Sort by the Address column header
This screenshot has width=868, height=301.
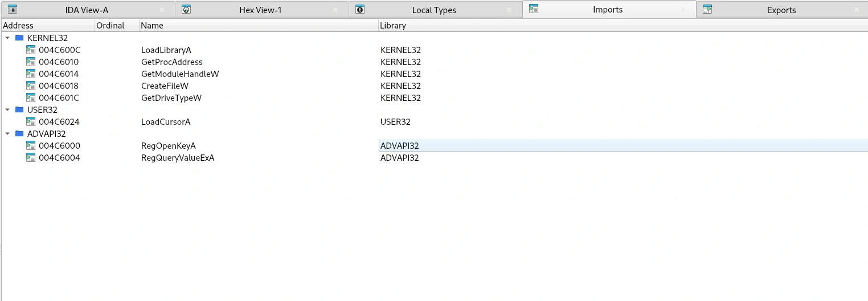pyautogui.click(x=48, y=26)
